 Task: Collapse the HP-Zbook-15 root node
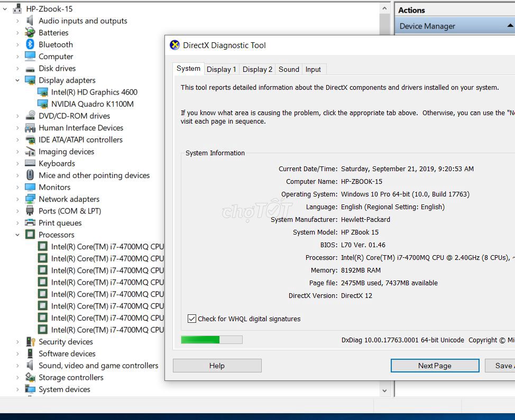tap(5, 9)
